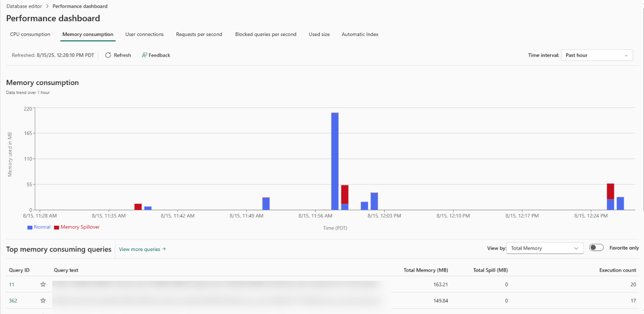Navigate to Database editor breadcrumb
The height and width of the screenshot is (314, 644).
click(24, 6)
